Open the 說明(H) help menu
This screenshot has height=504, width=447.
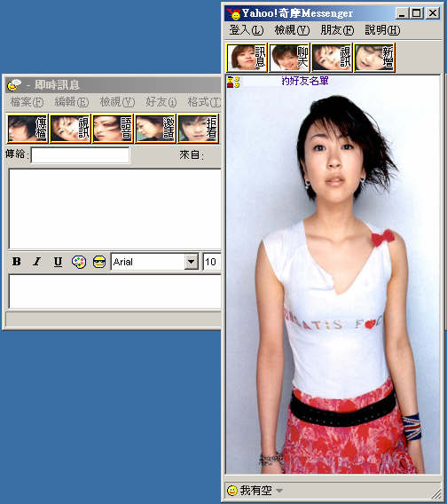pos(382,30)
